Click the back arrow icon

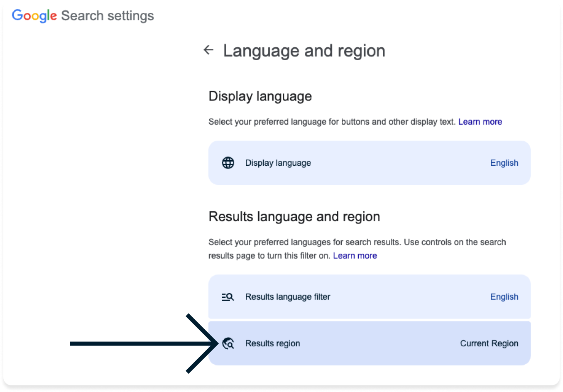point(208,50)
